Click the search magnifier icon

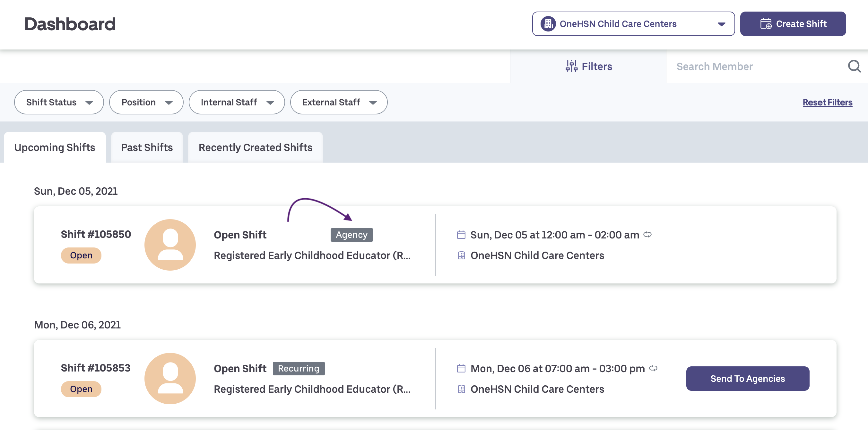pyautogui.click(x=854, y=67)
